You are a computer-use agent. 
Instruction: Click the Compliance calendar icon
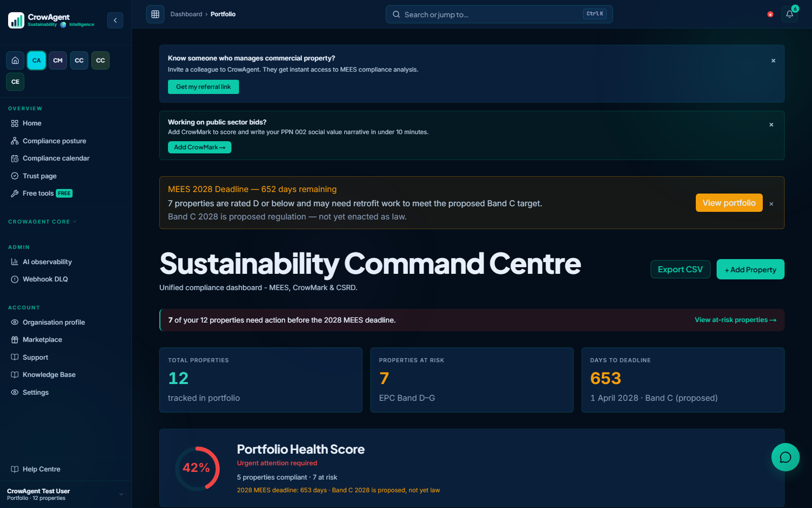click(15, 158)
